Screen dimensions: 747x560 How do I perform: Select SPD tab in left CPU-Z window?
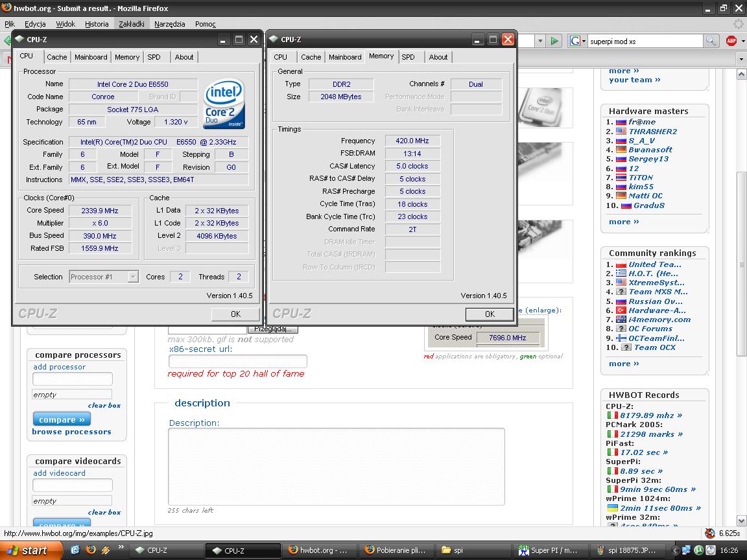click(154, 57)
